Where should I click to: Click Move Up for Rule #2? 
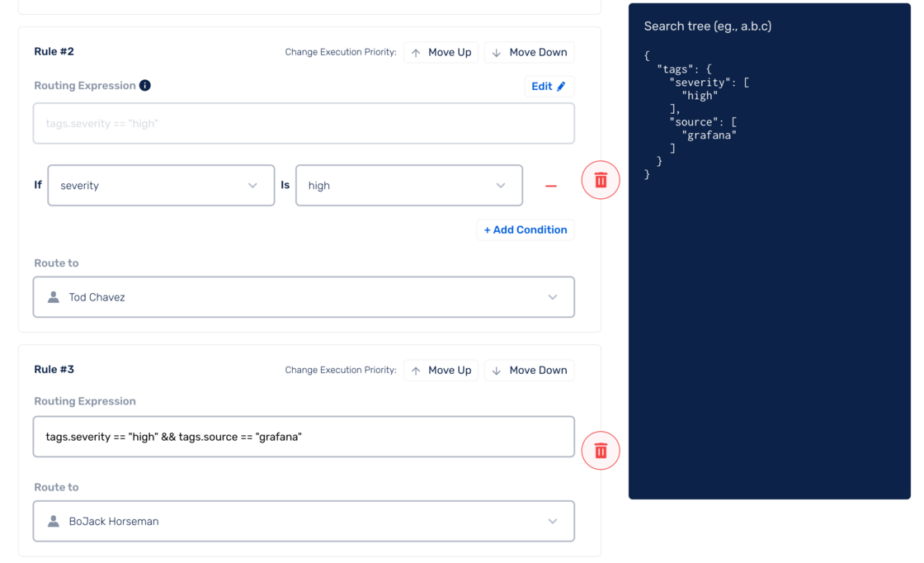[441, 52]
